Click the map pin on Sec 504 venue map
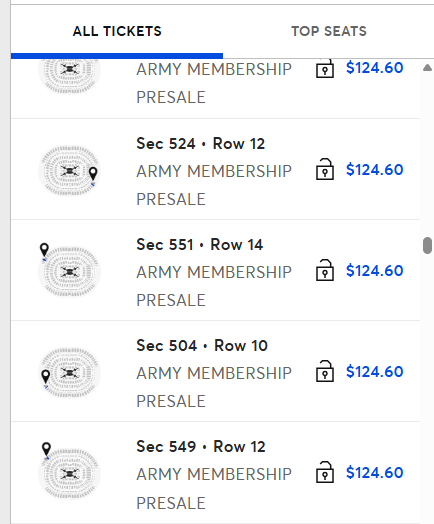This screenshot has height=524, width=434. [x=45, y=377]
